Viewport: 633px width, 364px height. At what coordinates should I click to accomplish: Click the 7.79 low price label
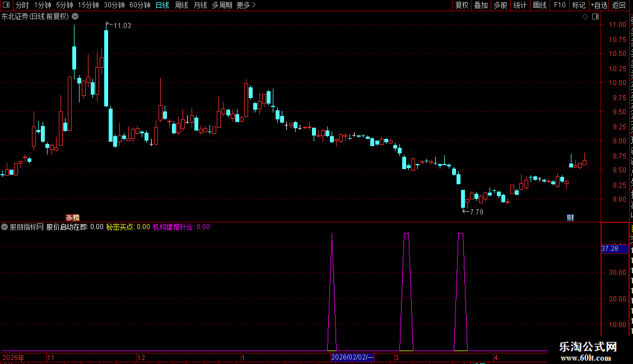point(476,212)
